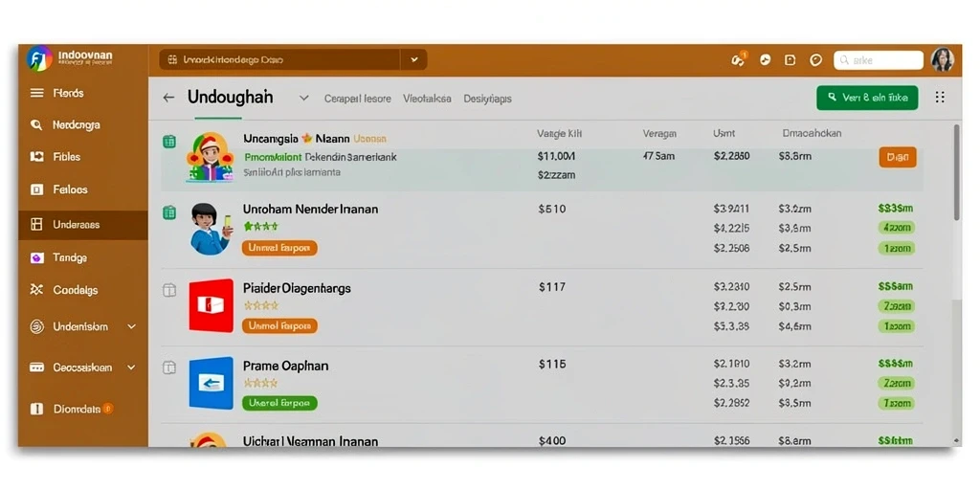
Task: Expand the Undenisiom sidebar section
Action: click(x=131, y=327)
